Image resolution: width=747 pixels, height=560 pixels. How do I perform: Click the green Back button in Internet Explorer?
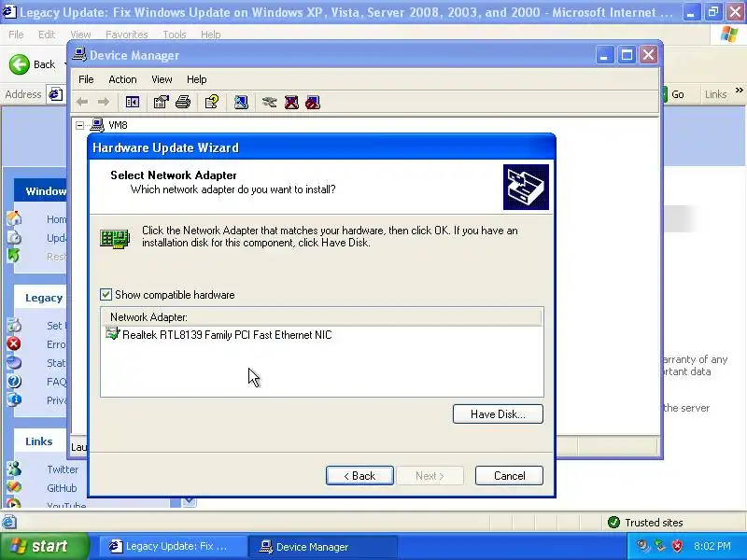[x=33, y=64]
